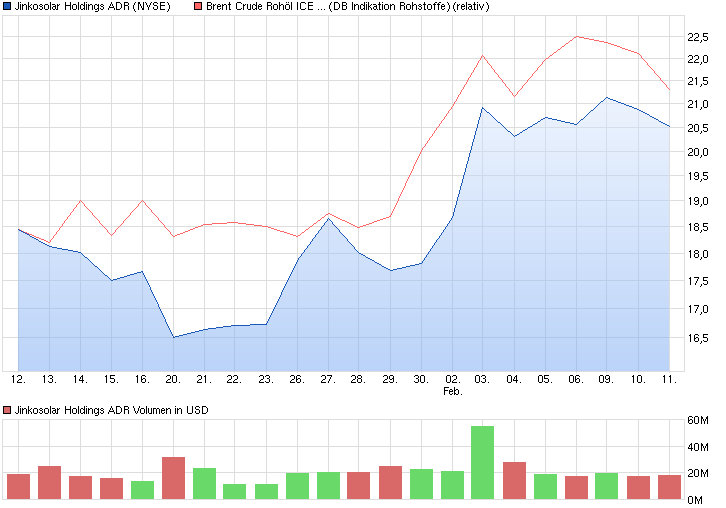The height and width of the screenshot is (508, 726).
Task: Click the 23. date axis label
Action: click(266, 379)
